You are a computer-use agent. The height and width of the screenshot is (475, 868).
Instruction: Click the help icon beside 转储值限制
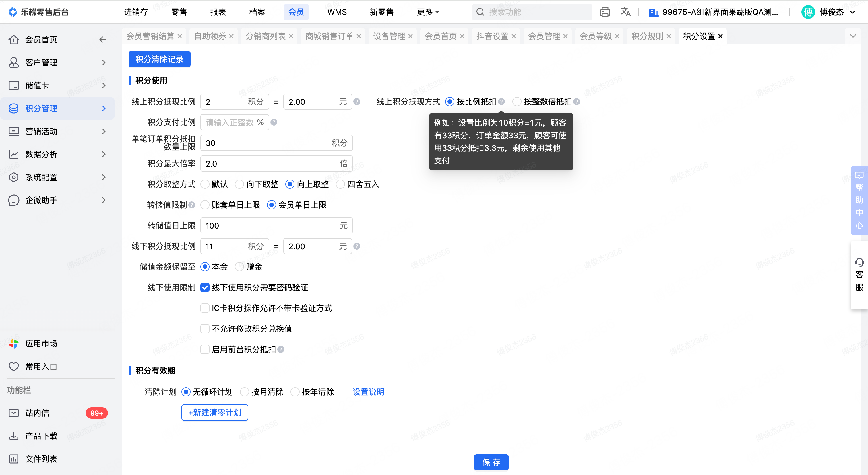192,205
